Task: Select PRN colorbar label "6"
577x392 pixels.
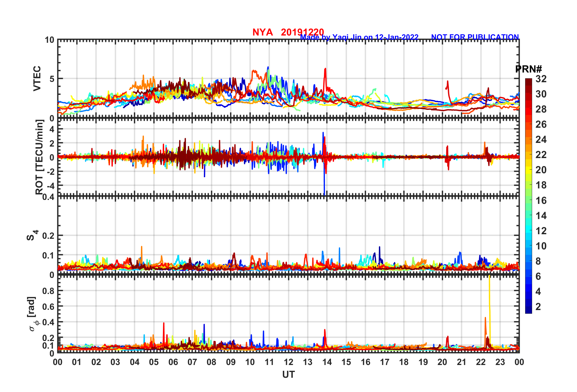Action: (538, 276)
